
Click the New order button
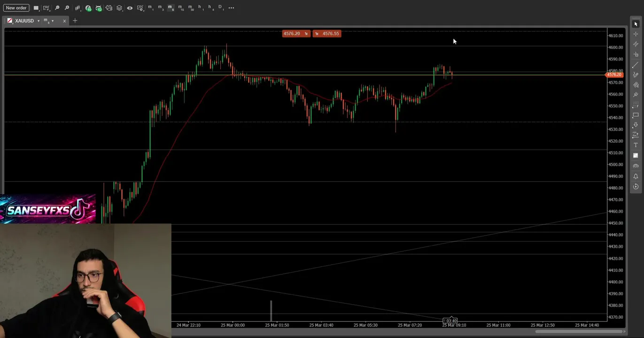16,8
